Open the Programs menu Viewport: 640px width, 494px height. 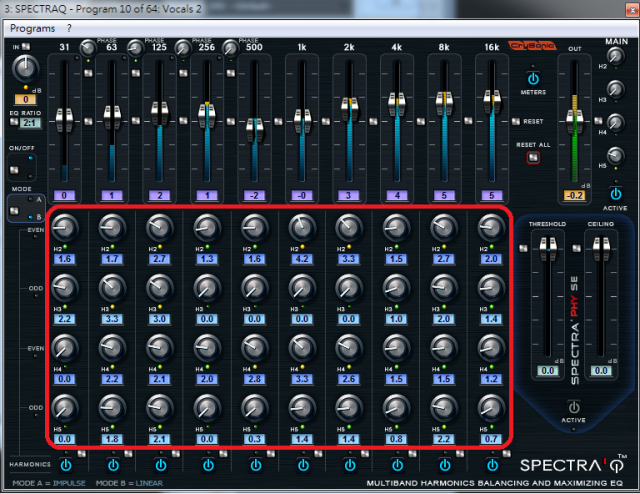(x=32, y=28)
